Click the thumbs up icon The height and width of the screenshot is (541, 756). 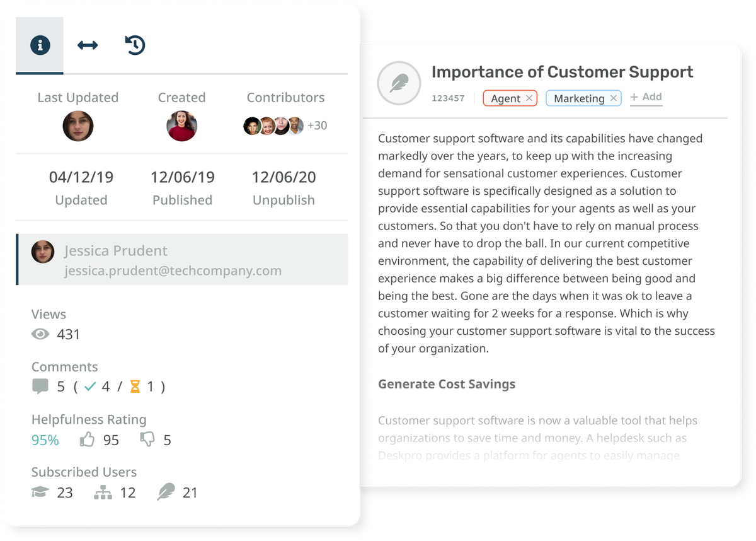[x=88, y=439]
